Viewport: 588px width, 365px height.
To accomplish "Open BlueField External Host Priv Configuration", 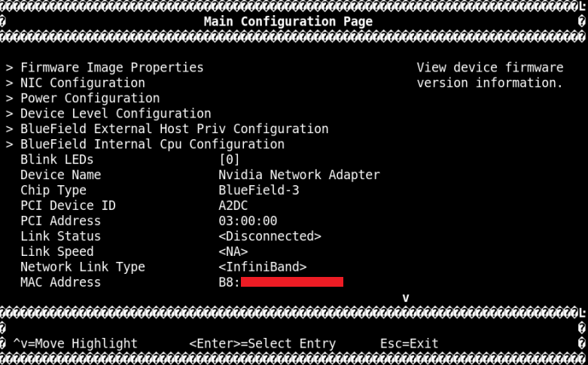I will point(174,129).
